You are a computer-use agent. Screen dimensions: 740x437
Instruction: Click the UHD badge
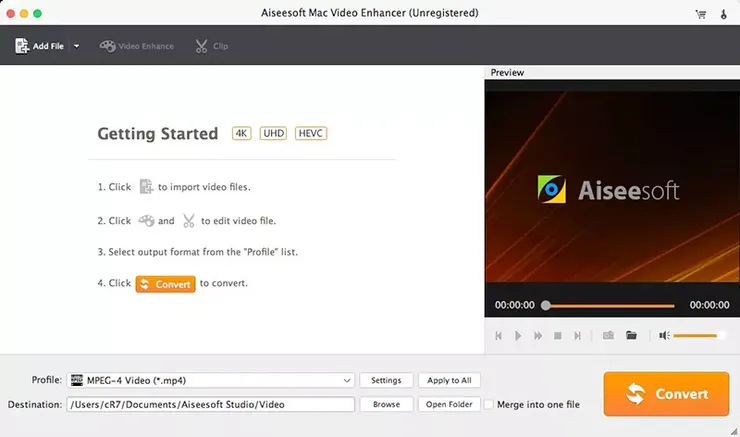(x=273, y=134)
